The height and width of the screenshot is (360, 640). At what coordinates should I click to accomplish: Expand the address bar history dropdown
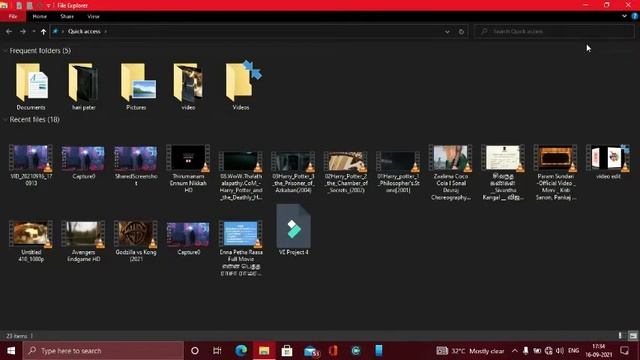pos(447,32)
